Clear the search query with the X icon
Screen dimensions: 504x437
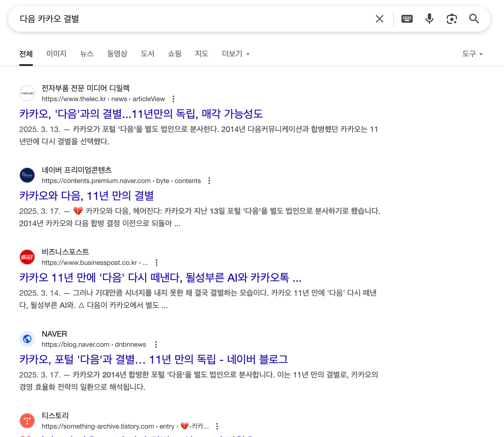coord(379,19)
